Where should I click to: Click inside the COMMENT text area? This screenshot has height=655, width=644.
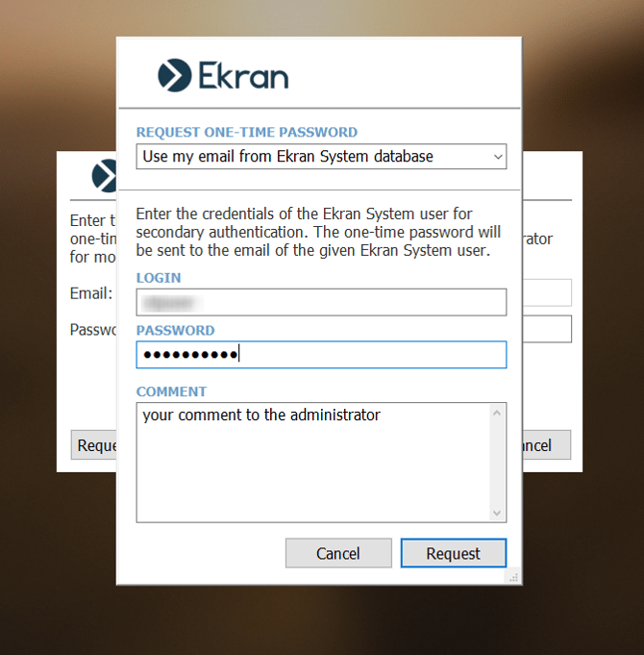coord(313,463)
